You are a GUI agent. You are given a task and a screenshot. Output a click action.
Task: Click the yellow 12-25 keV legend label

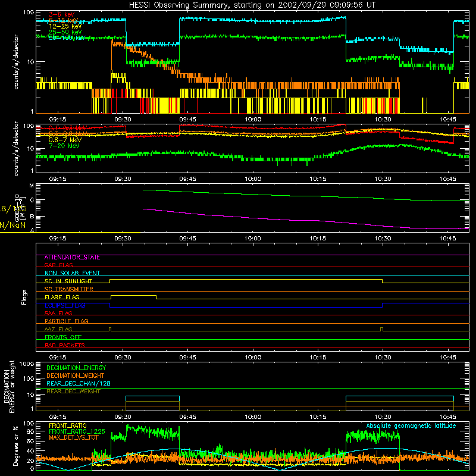65,26
